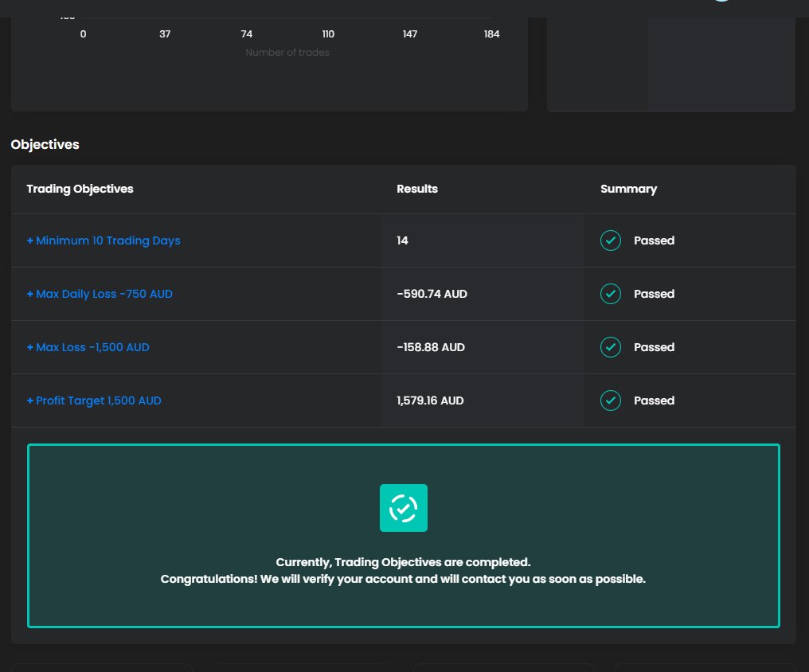
Task: Click the Summary column header
Action: point(628,189)
